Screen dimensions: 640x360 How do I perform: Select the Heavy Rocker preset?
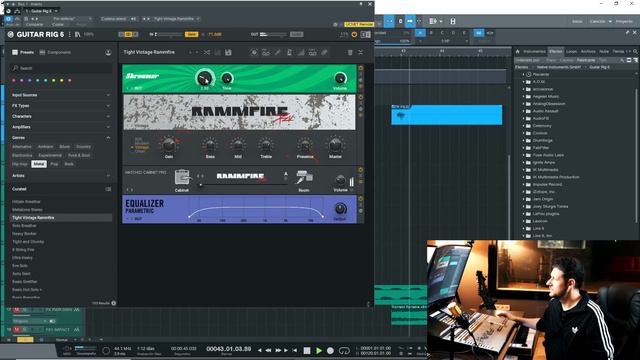(24, 234)
